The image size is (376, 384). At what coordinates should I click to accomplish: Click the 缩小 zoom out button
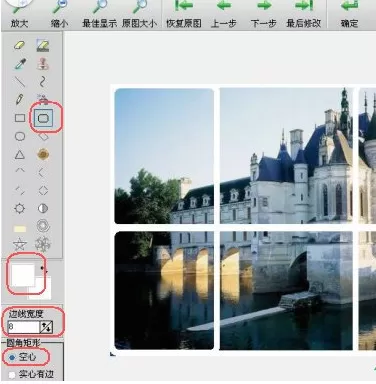[x=59, y=14]
